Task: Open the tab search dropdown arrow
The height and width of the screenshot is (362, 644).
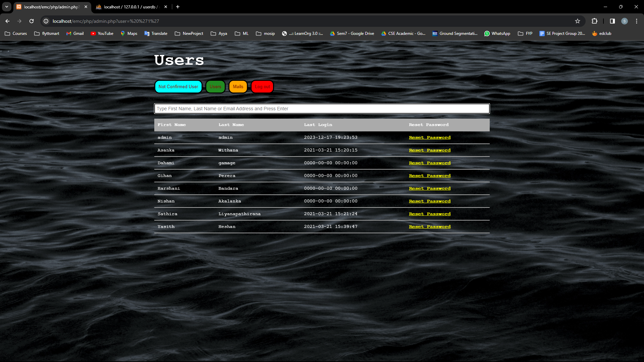Action: pyautogui.click(x=6, y=7)
